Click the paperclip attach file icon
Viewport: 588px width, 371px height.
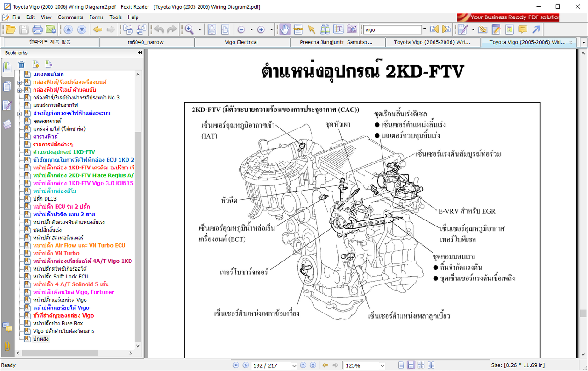(483, 29)
